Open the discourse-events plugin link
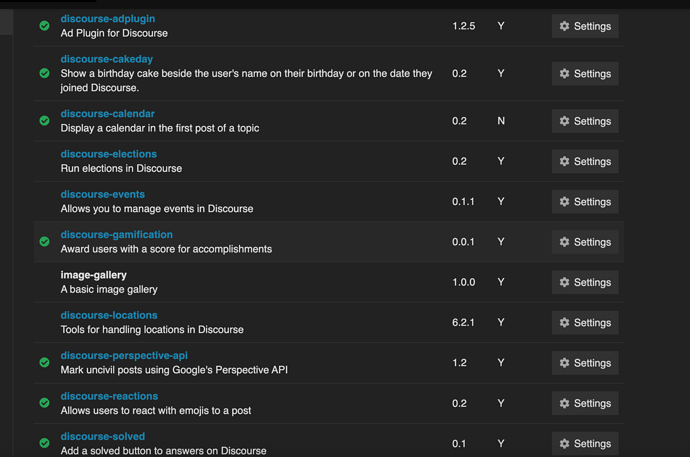The width and height of the screenshot is (690, 457). [103, 194]
